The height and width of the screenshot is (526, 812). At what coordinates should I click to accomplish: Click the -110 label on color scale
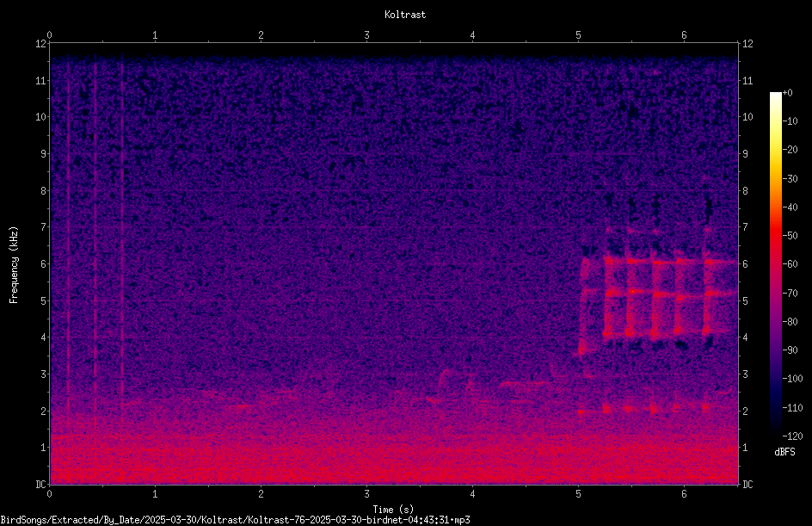(793, 408)
